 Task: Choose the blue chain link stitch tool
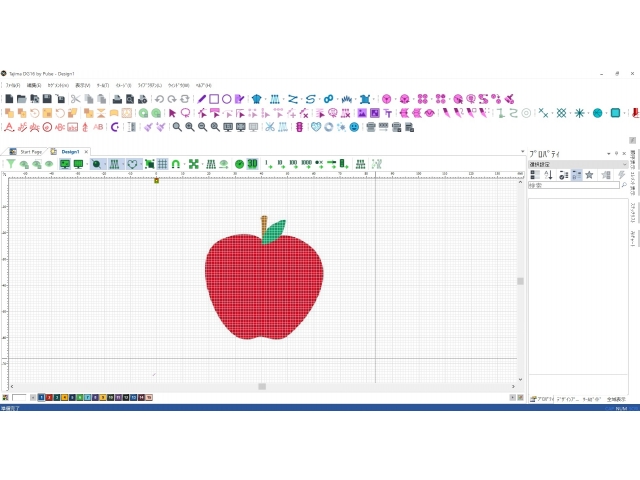click(x=329, y=99)
